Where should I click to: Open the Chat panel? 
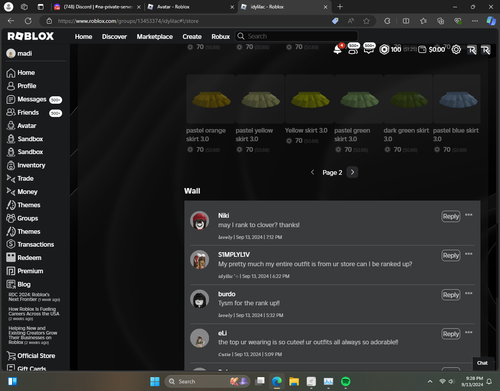click(x=482, y=363)
